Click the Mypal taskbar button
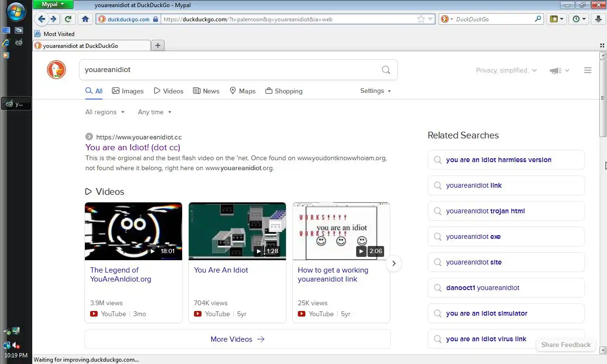607x364 pixels. (16, 104)
